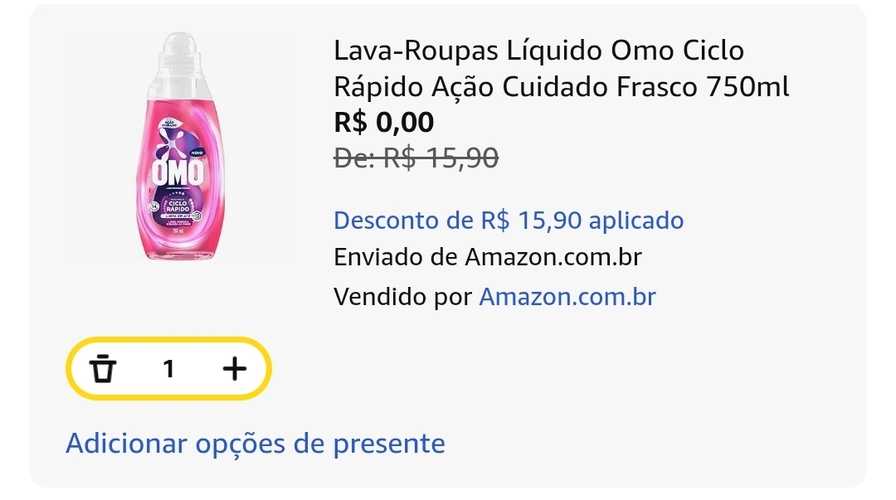Click the trash icon to remove item
The height and width of the screenshot is (500, 896).
102,369
